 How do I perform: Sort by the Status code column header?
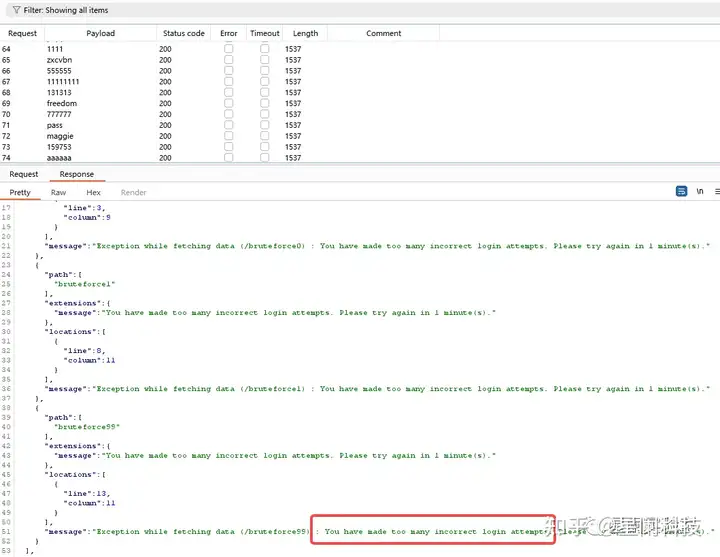pyautogui.click(x=184, y=33)
